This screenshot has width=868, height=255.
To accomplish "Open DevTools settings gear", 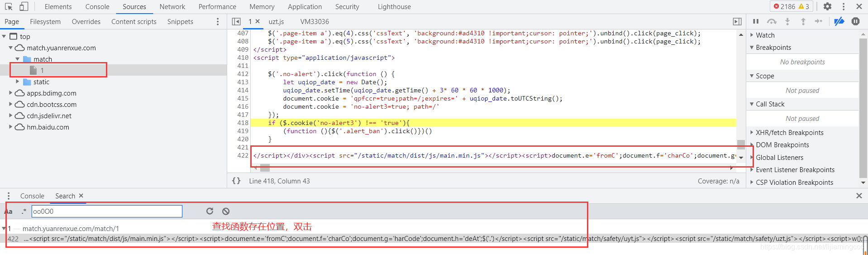I will click(827, 6).
